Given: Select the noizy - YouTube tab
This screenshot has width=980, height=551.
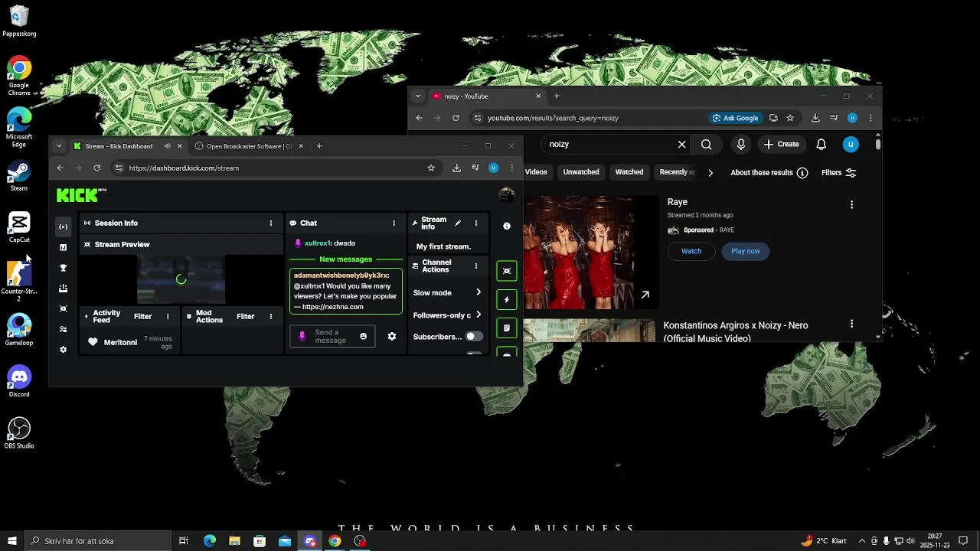Looking at the screenshot, I should [x=486, y=96].
